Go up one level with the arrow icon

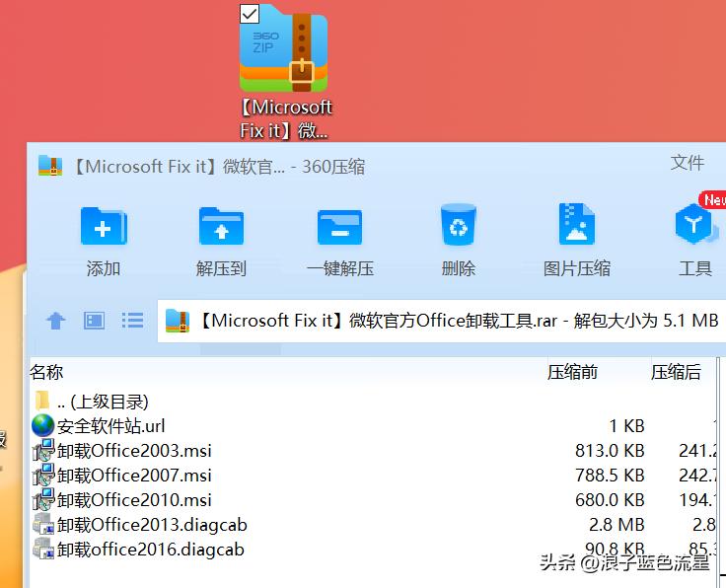(56, 321)
